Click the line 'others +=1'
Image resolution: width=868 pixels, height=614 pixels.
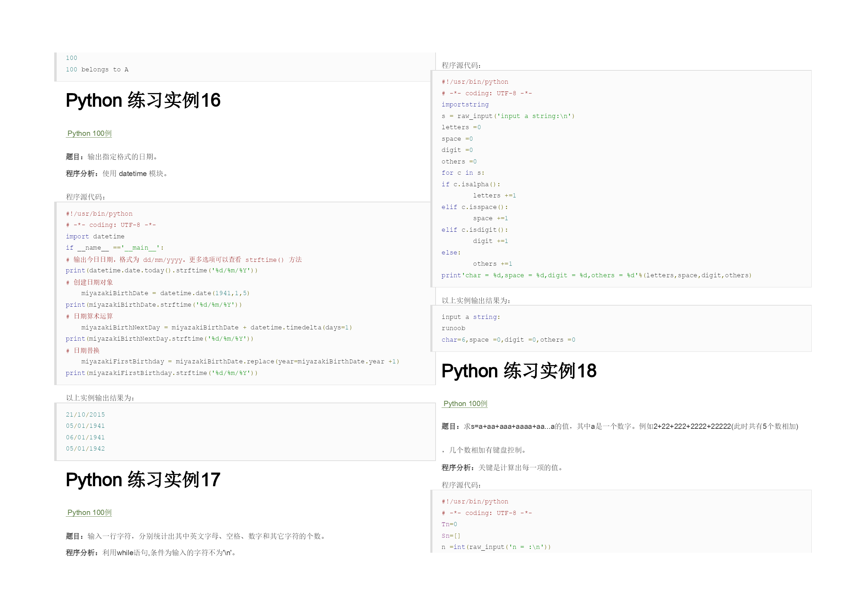[x=492, y=264]
